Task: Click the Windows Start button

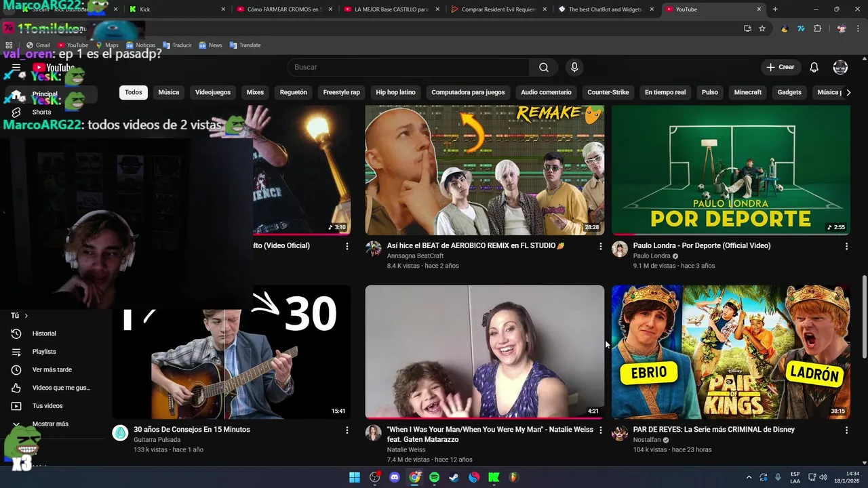Action: click(x=355, y=477)
